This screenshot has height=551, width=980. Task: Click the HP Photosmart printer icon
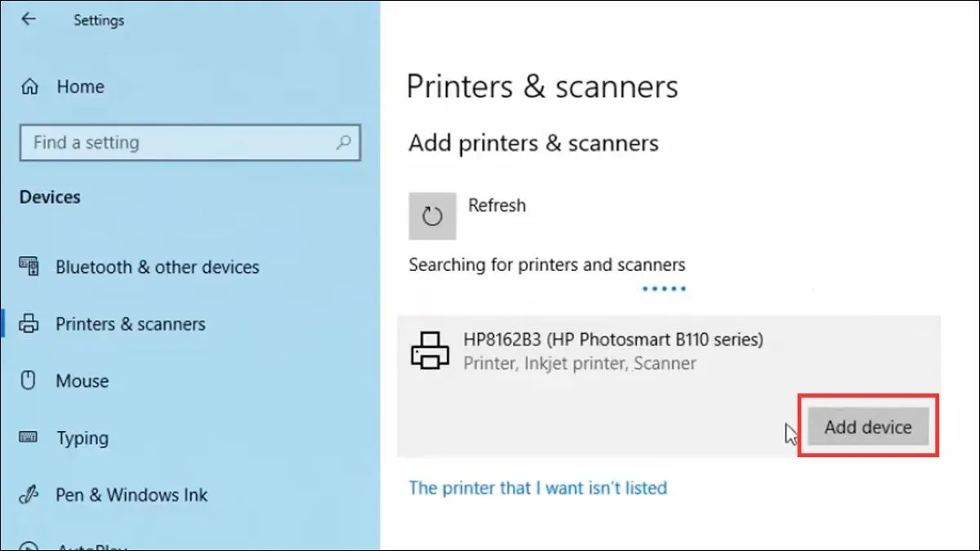tap(430, 350)
